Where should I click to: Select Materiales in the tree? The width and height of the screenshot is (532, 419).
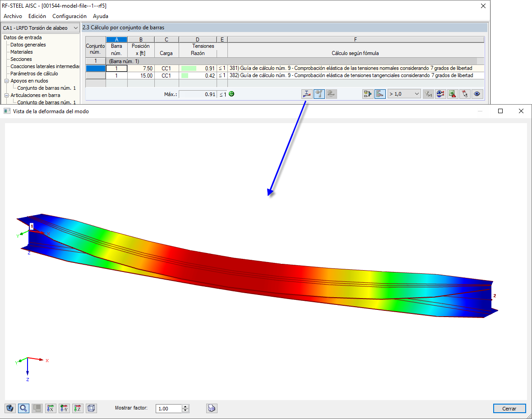(x=21, y=52)
